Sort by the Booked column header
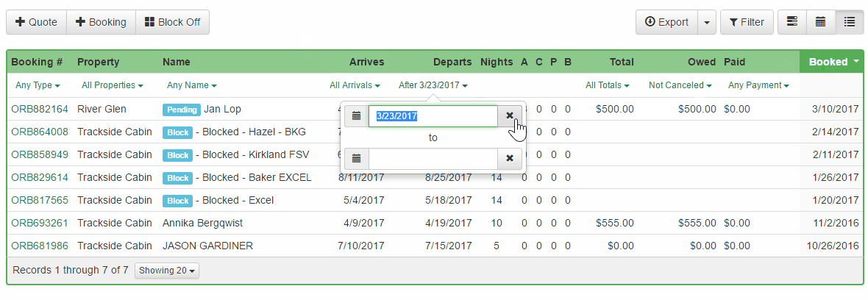This screenshot has height=300, width=868. [x=831, y=62]
